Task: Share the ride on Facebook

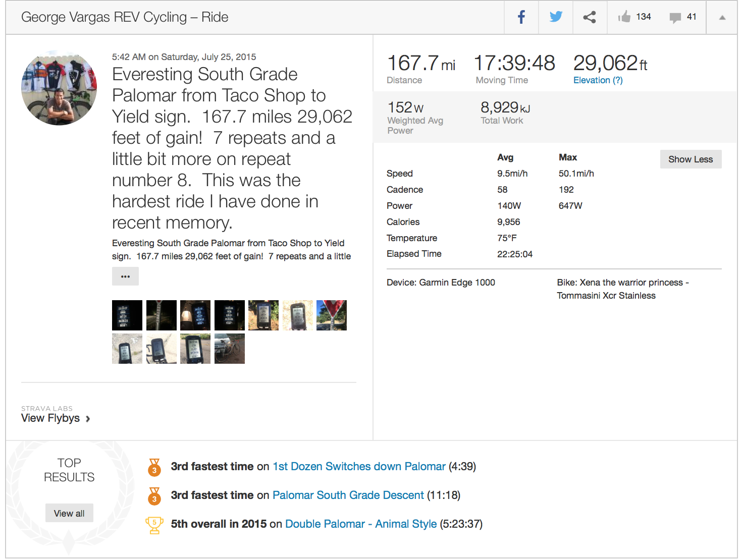Action: coord(521,17)
